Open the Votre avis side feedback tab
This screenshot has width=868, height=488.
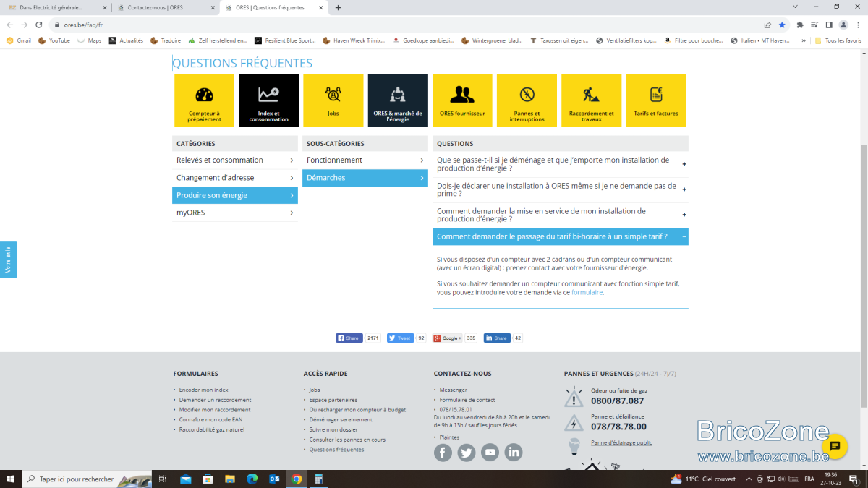click(8, 260)
